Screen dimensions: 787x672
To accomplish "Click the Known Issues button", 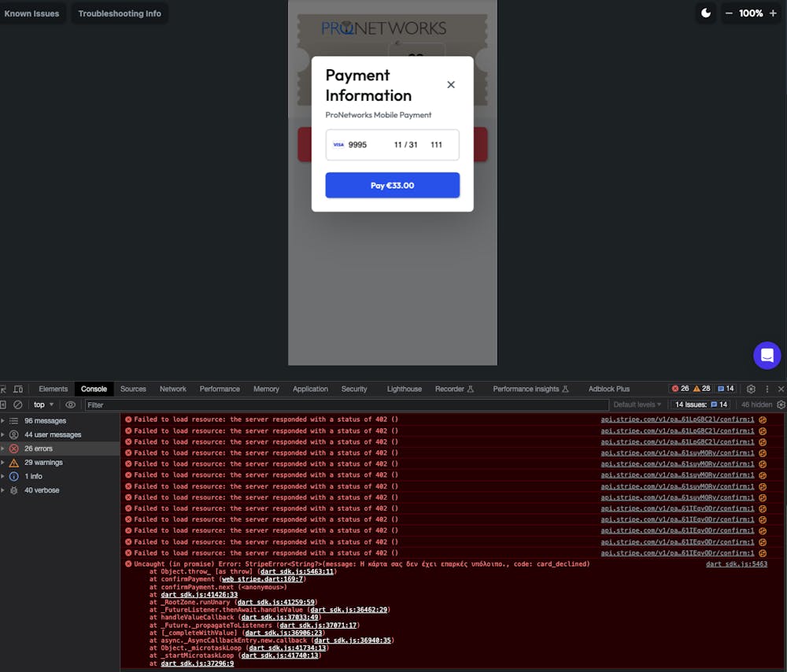I will [x=31, y=13].
